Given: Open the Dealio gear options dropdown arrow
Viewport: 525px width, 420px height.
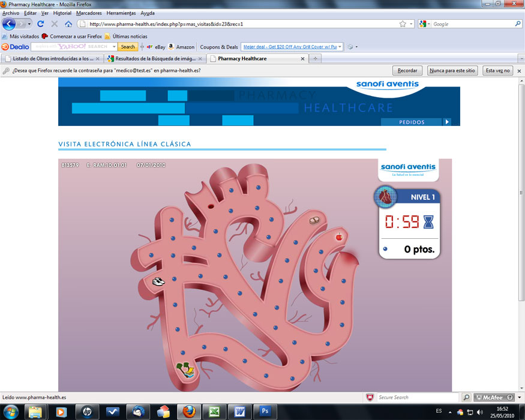Looking at the screenshot, I should pyautogui.click(x=356, y=47).
